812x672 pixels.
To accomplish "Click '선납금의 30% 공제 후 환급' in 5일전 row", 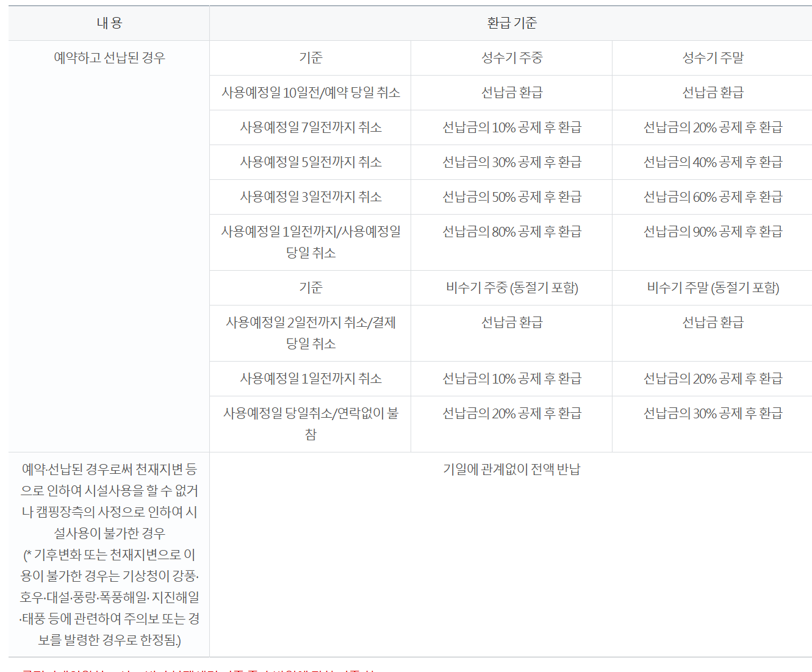I will [512, 162].
